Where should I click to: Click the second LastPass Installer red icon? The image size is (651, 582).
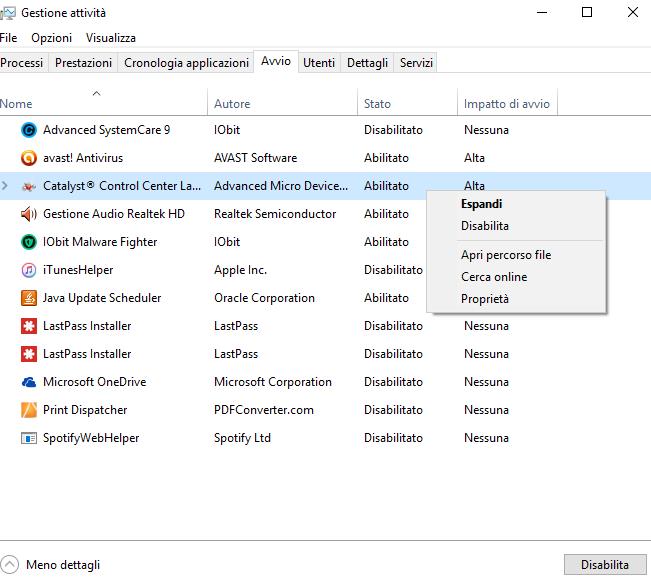coord(29,354)
